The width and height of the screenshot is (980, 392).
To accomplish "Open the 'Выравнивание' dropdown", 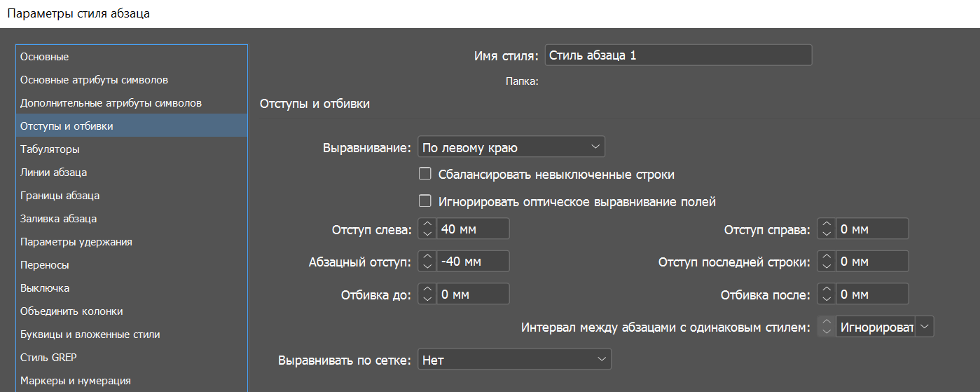I will 511,147.
